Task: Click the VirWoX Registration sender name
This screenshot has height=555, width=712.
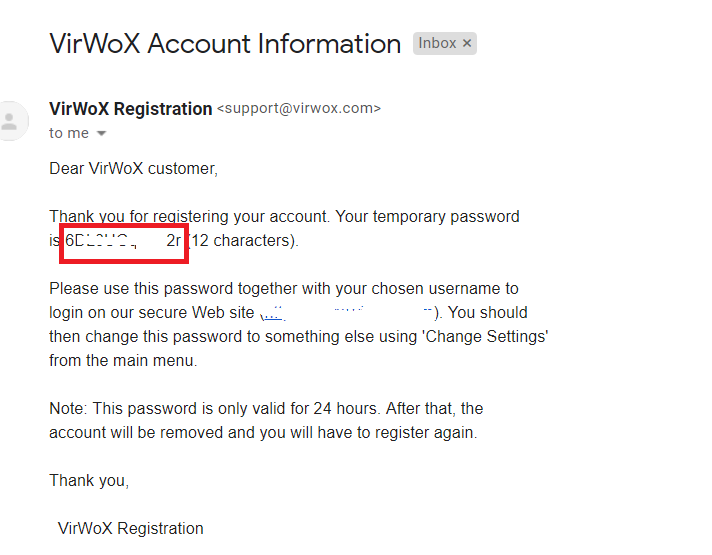Action: (x=130, y=109)
